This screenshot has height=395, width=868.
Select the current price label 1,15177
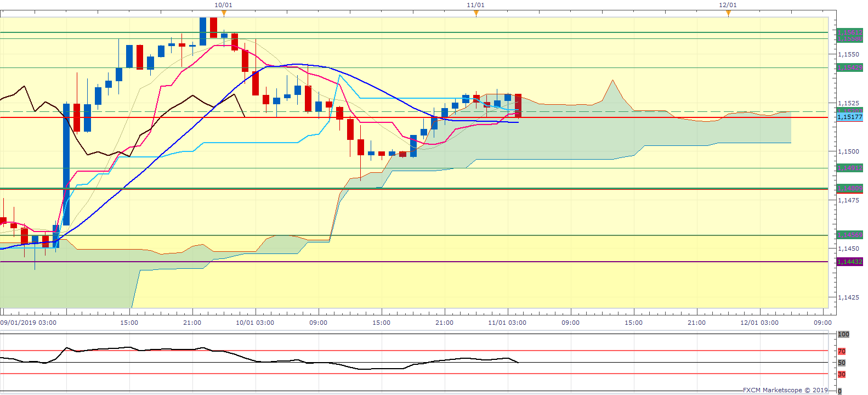[x=849, y=117]
